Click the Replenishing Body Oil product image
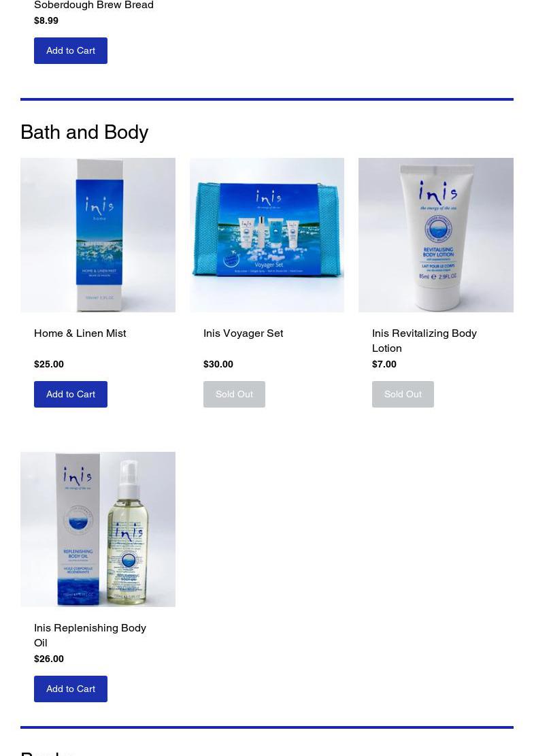Viewport: 534px width, 756px height. pos(98,529)
